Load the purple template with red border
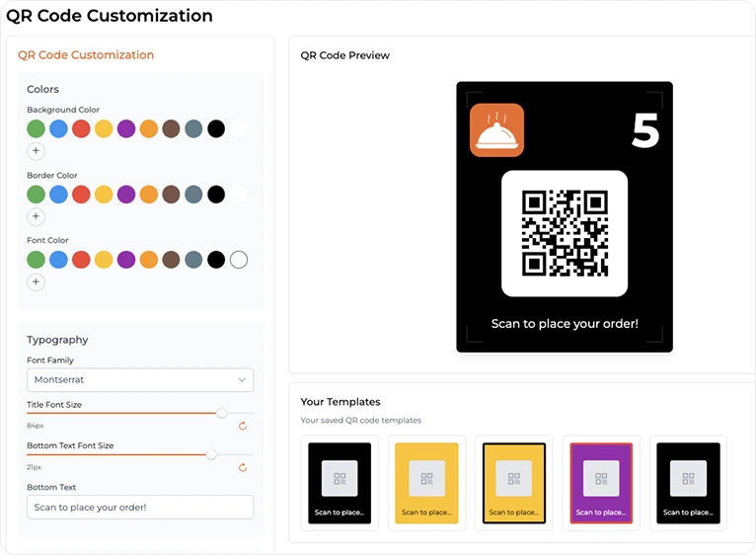756x555 pixels. [x=601, y=483]
